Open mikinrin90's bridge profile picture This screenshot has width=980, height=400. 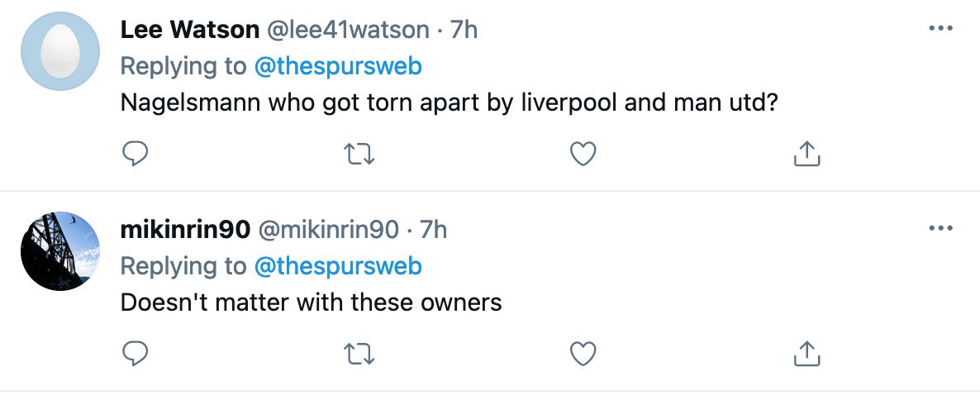point(60,251)
